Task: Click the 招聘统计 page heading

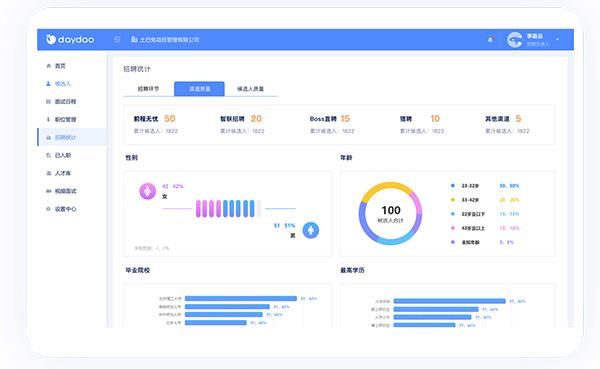Action: 137,69
